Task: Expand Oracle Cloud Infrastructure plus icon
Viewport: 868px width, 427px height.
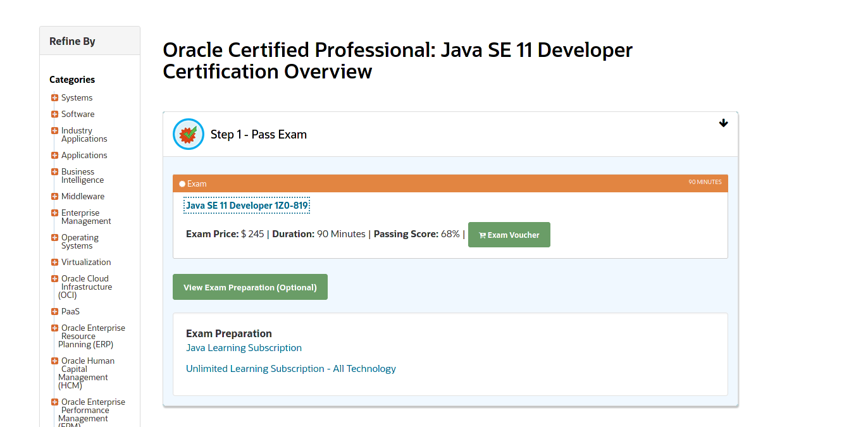Action: (x=54, y=279)
